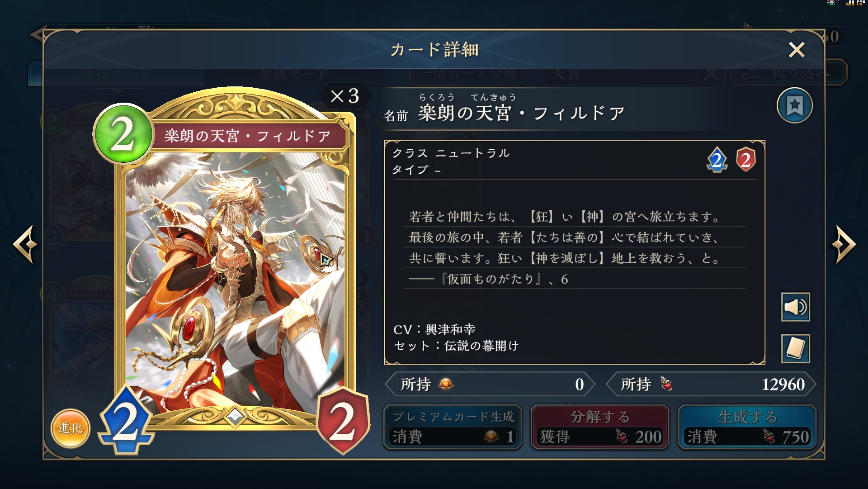Click the red vial 所持 12960 counter

click(x=711, y=384)
